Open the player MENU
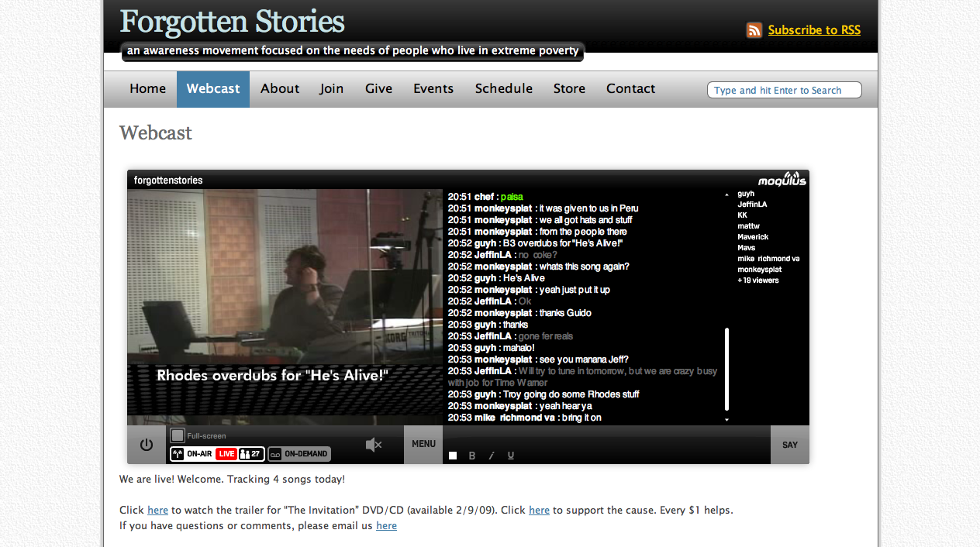 point(423,445)
